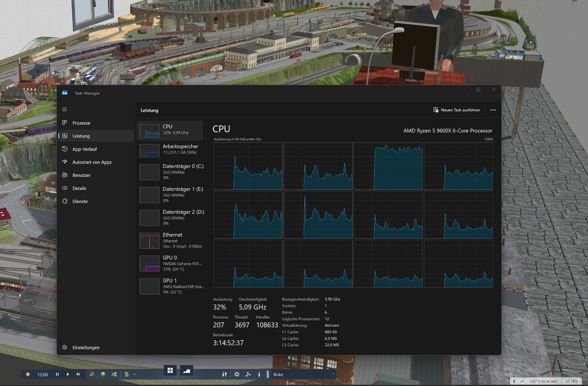The image size is (588, 386).
Task: Pause the simulation
Action: pyautogui.click(x=57, y=374)
